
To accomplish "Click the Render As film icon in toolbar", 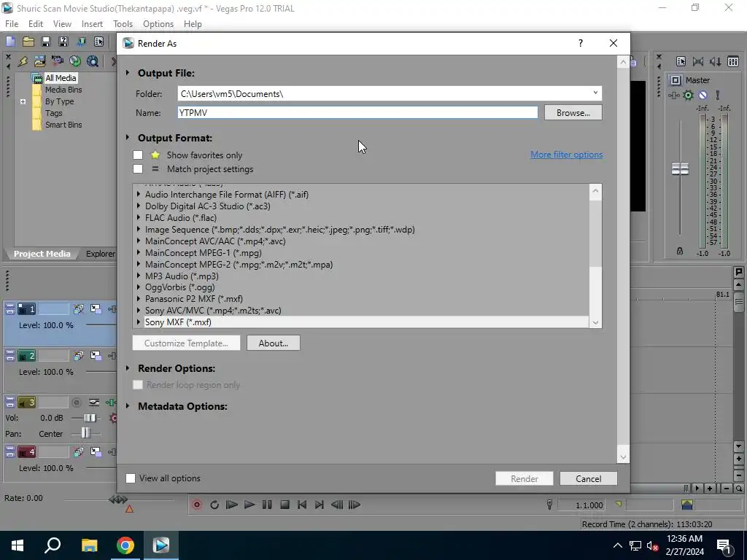I will pyautogui.click(x=81, y=42).
